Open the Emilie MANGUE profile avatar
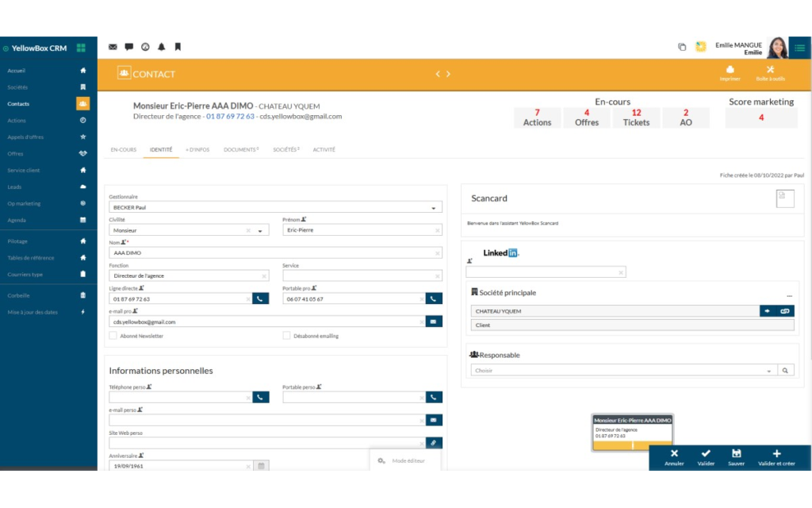812x508 pixels. [x=777, y=48]
